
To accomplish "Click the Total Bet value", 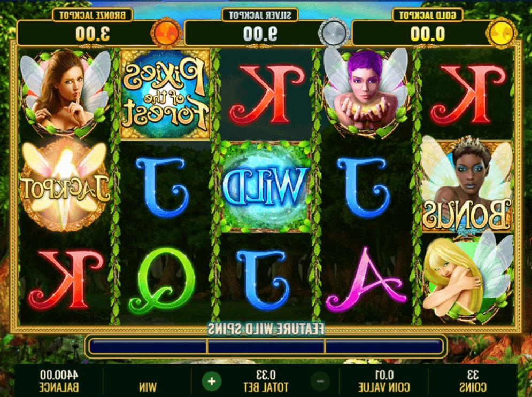I will pyautogui.click(x=266, y=375).
